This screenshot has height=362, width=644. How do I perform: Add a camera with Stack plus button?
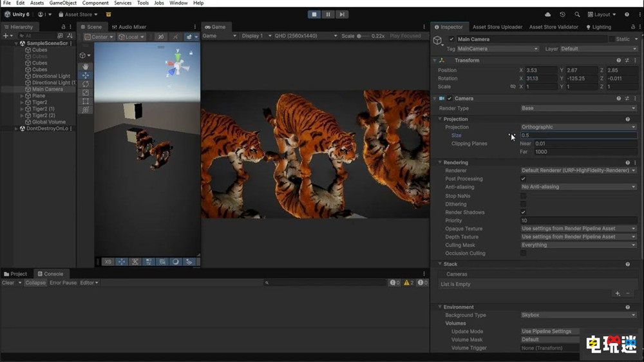[x=618, y=293]
